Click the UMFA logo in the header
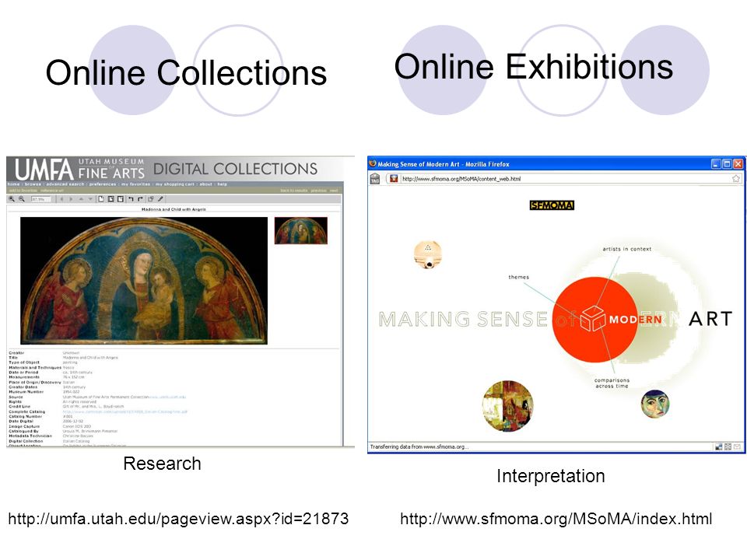Image resolution: width=747 pixels, height=560 pixels. [x=44, y=169]
